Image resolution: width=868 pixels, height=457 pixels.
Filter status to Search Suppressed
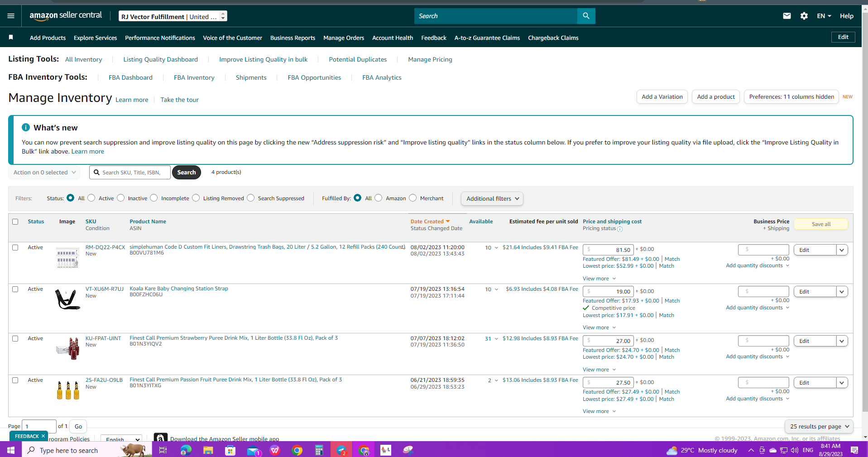[x=251, y=198]
